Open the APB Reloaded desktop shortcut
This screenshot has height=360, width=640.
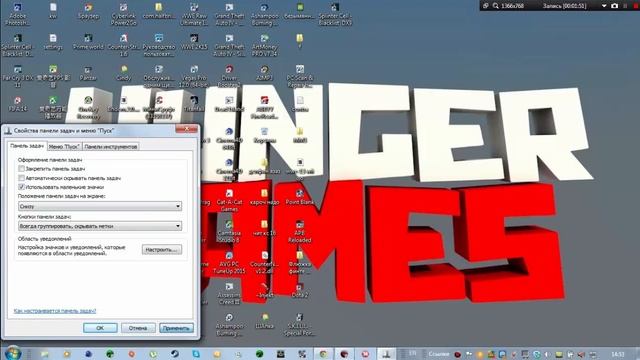(300, 232)
